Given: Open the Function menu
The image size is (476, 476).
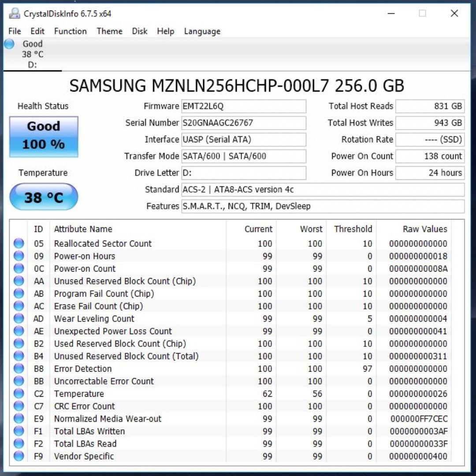Looking at the screenshot, I should 70,31.
